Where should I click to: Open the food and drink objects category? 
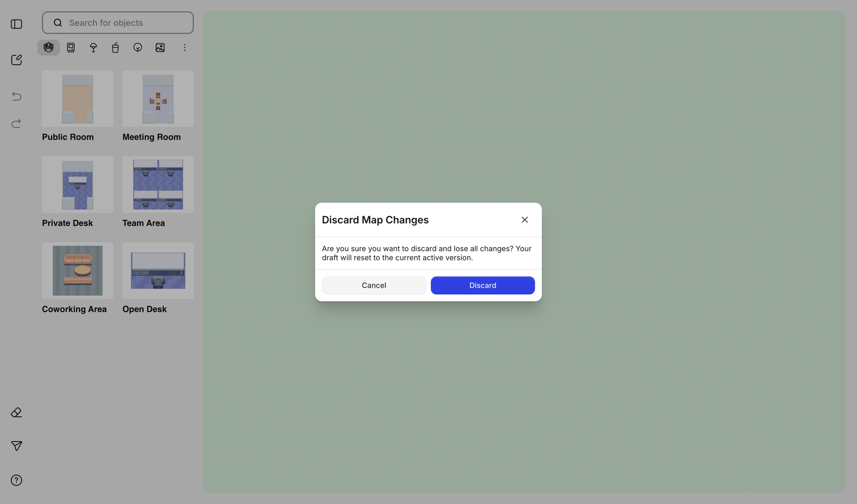[x=115, y=47]
